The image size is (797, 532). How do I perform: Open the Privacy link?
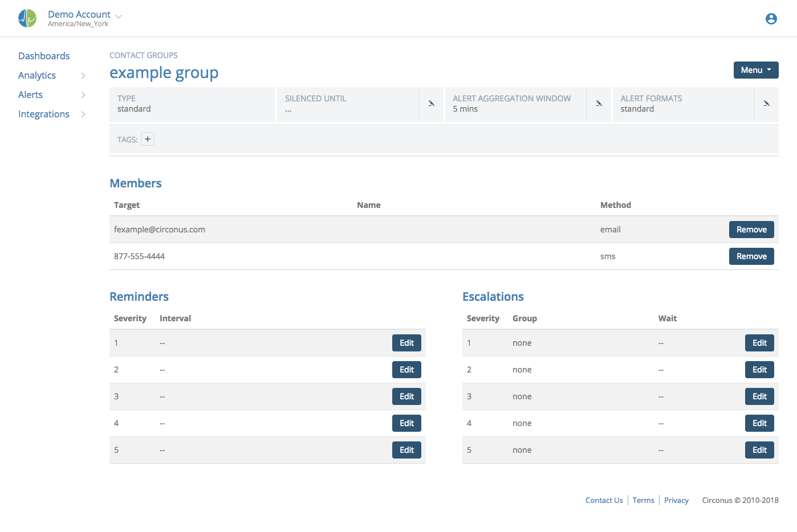click(676, 500)
